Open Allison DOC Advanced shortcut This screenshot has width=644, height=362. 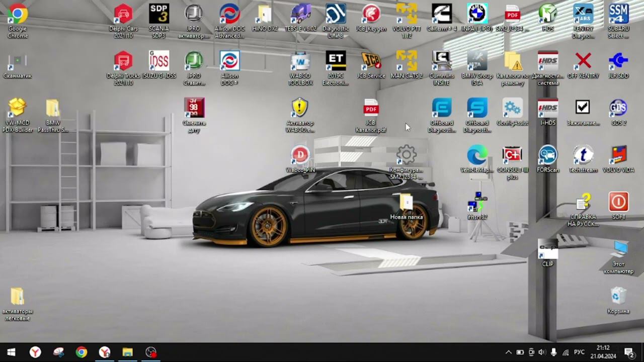pyautogui.click(x=229, y=21)
